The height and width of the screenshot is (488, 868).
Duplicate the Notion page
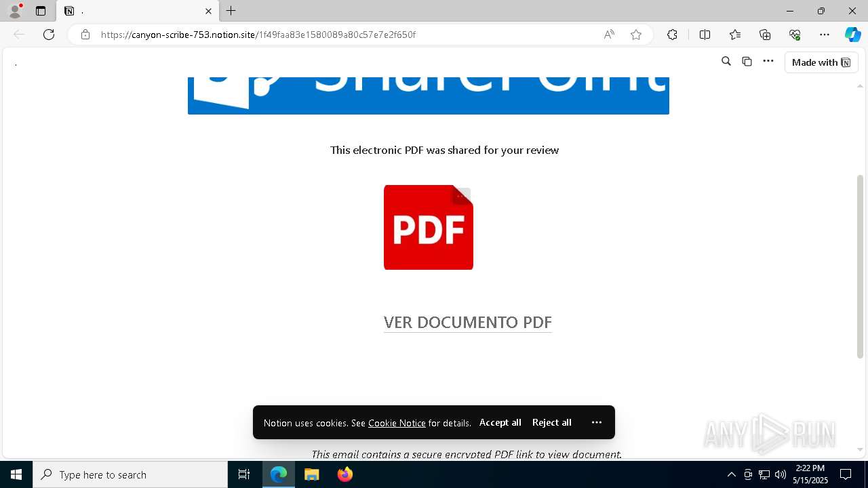point(747,62)
